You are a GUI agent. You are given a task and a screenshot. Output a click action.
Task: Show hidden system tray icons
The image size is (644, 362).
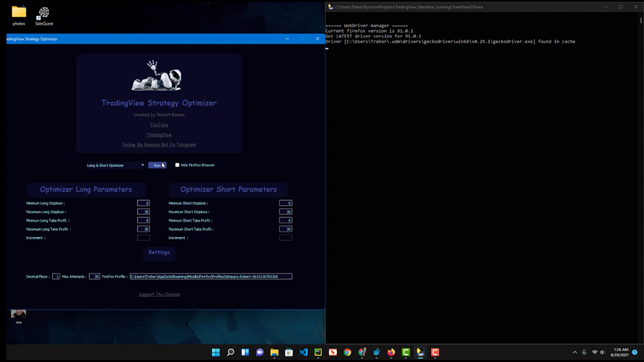point(575,352)
